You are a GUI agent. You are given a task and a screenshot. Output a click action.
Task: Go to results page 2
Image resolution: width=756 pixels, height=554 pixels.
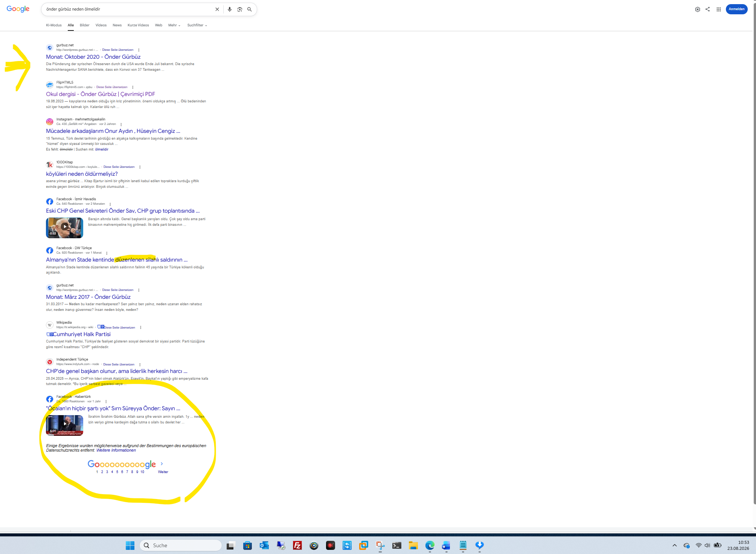tap(102, 472)
